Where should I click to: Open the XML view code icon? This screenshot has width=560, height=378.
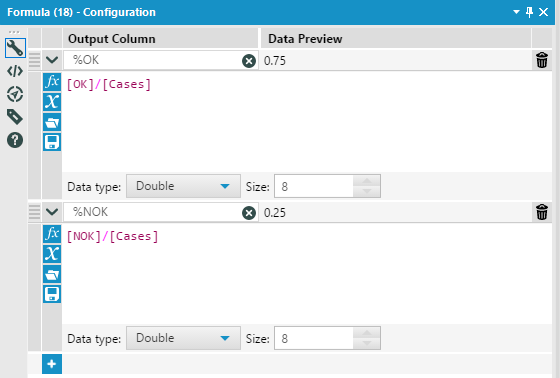pos(15,71)
